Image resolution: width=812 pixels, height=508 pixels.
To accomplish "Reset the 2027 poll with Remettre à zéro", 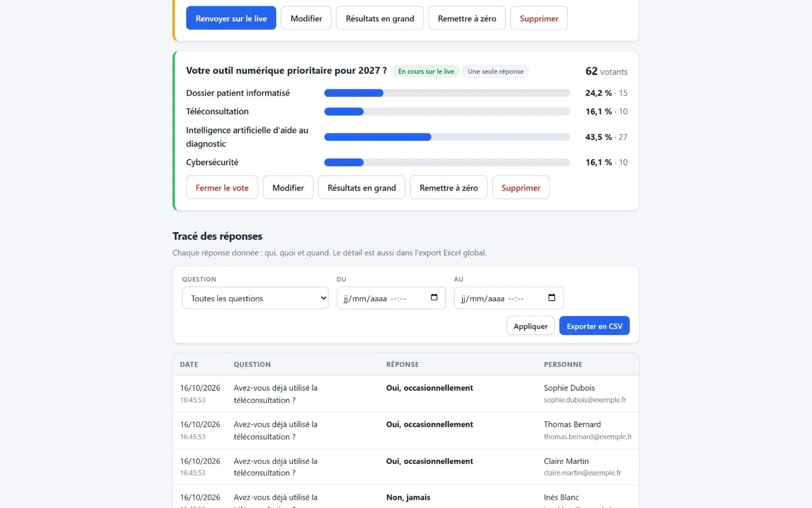I will pyautogui.click(x=449, y=188).
